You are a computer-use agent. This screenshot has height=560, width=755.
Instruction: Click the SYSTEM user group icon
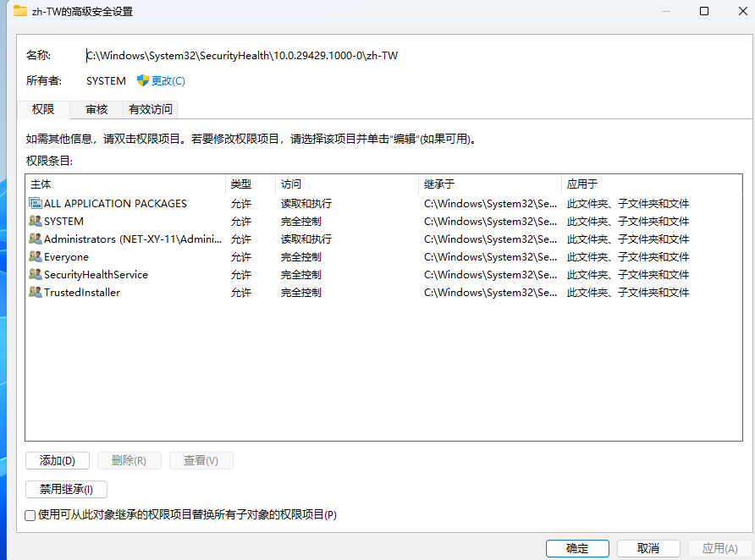pyautogui.click(x=36, y=221)
